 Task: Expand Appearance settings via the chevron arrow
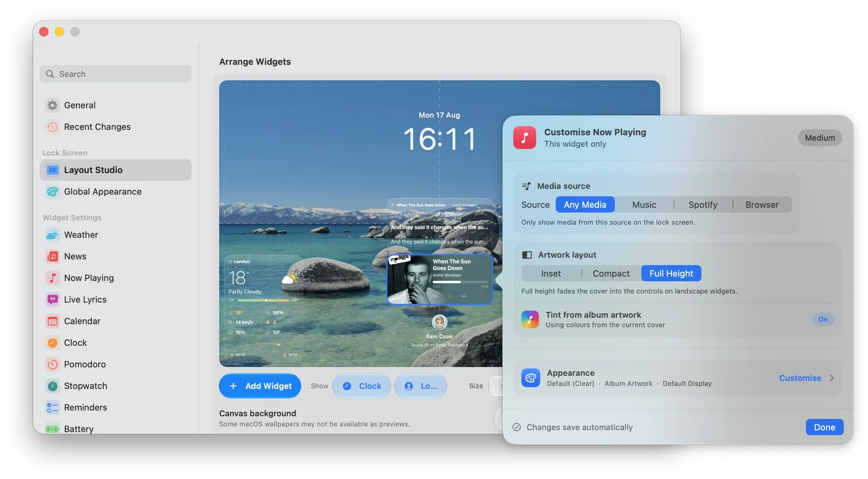(832, 378)
